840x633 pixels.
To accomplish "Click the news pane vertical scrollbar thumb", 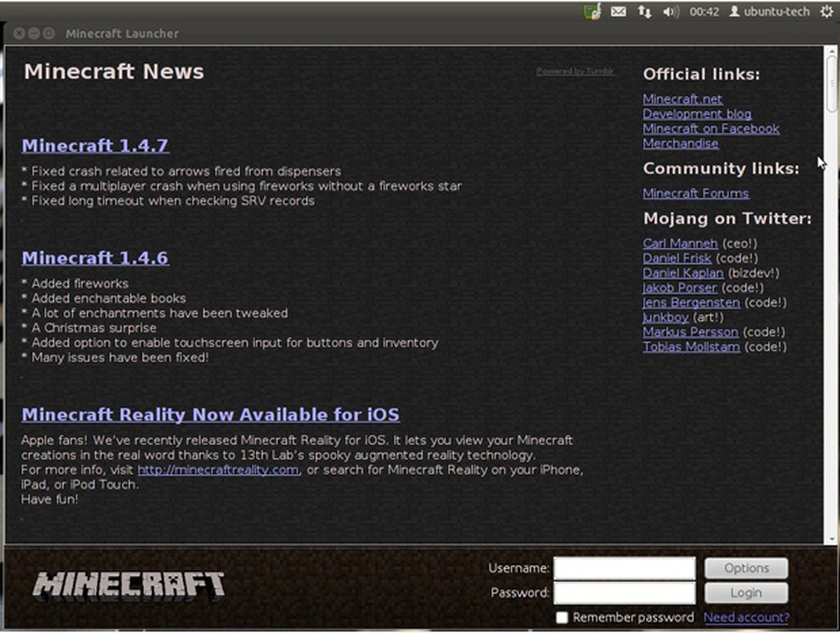I will (832, 83).
